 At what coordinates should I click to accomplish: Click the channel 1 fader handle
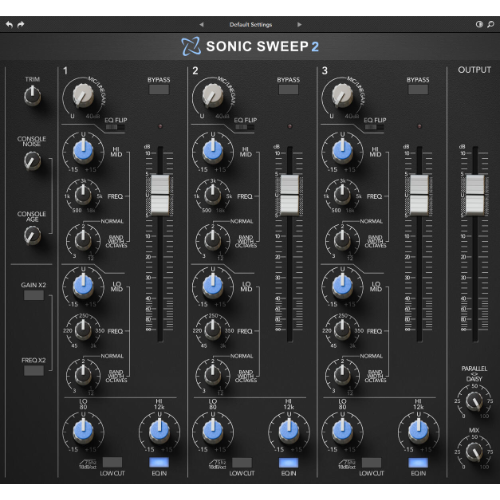tap(160, 195)
